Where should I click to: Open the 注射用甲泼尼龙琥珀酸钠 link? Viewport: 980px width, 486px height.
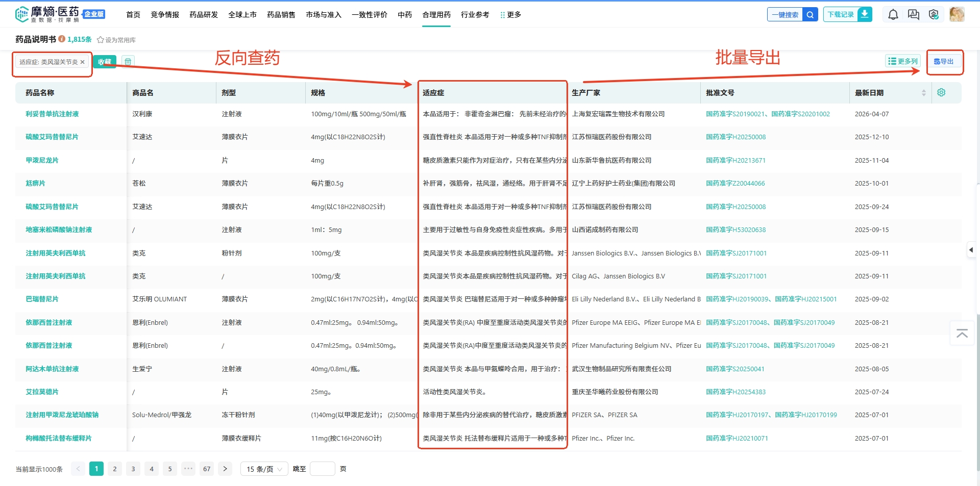62,415
